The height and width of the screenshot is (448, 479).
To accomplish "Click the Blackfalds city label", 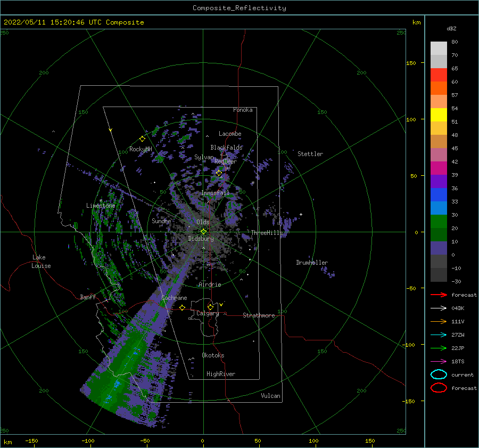I will pos(226,148).
